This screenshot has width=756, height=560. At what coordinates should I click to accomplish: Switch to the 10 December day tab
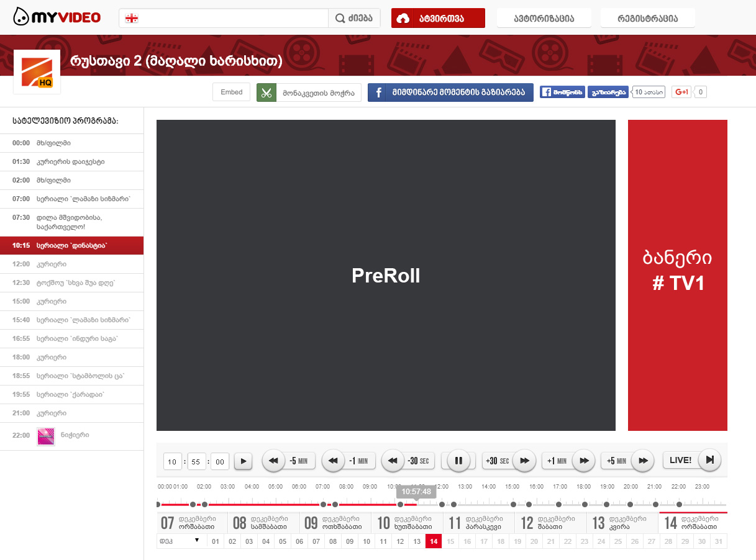click(x=407, y=523)
